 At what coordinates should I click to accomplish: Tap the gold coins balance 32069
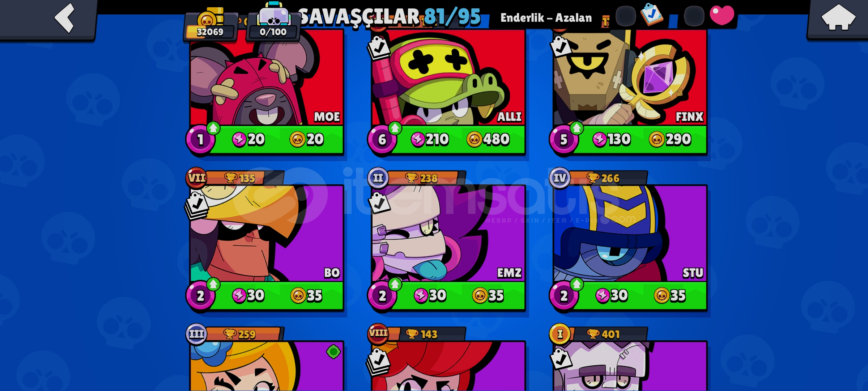pyautogui.click(x=210, y=25)
